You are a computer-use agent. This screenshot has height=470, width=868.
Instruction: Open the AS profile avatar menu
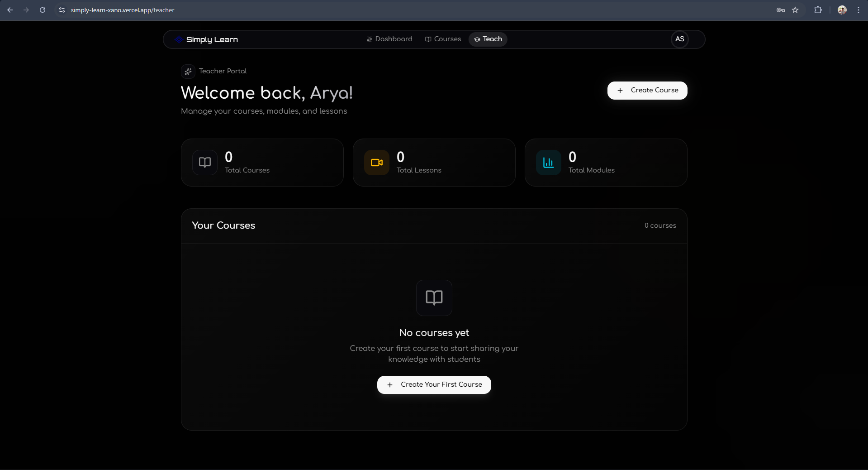679,39
